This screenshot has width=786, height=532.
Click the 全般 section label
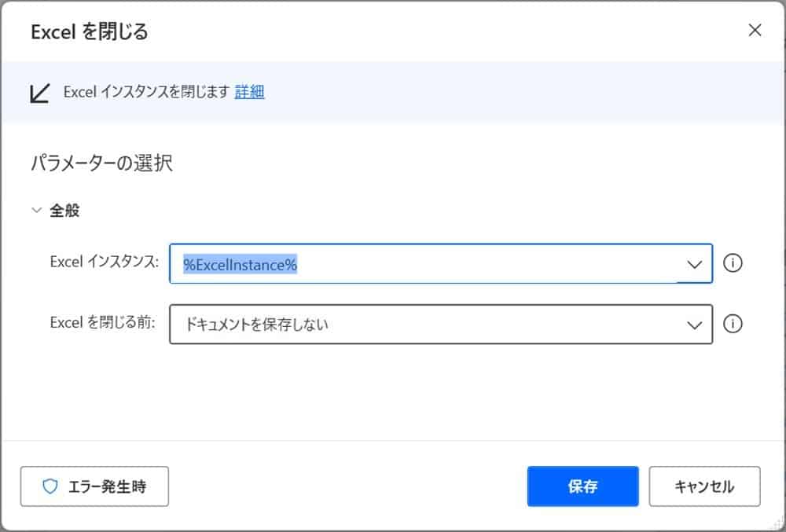pos(64,211)
